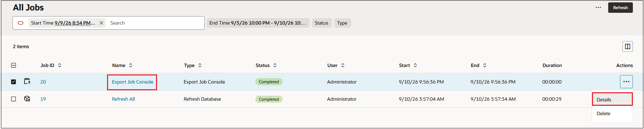Click the red Oracle icon in search bar

pyautogui.click(x=21, y=23)
